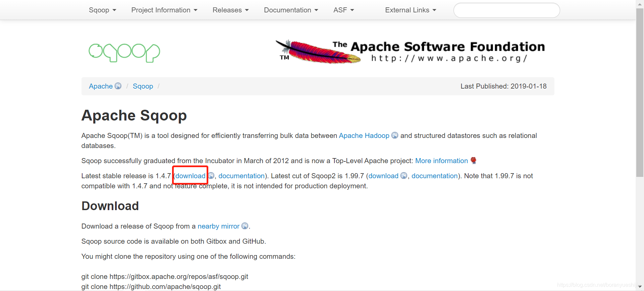
Task: Expand the Project Information menu
Action: [x=164, y=10]
